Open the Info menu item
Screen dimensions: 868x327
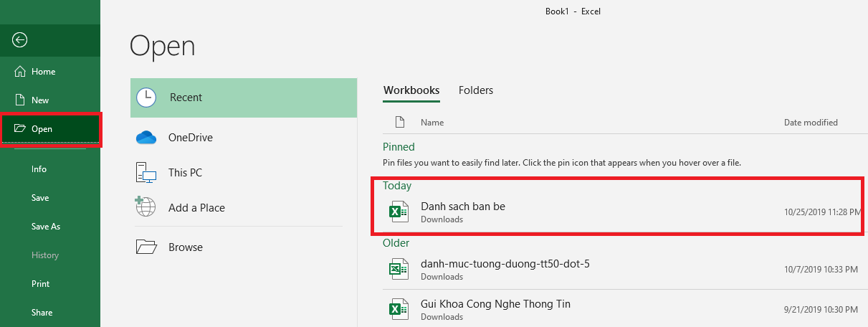(39, 169)
